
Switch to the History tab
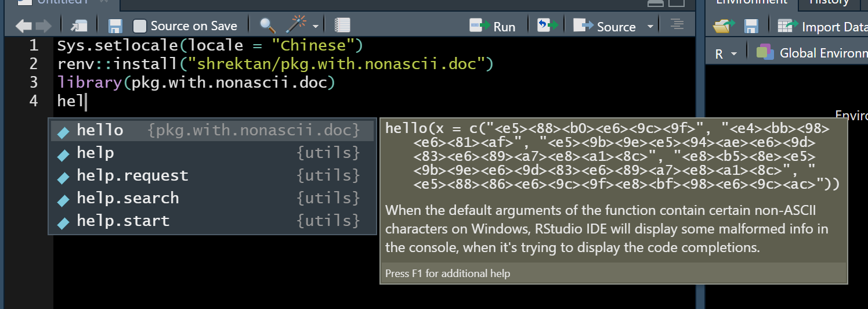(x=829, y=2)
